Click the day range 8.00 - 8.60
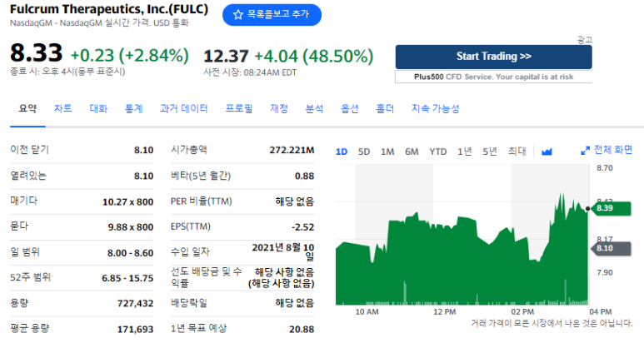Screen dimensions: 644x353 pyautogui.click(x=131, y=253)
